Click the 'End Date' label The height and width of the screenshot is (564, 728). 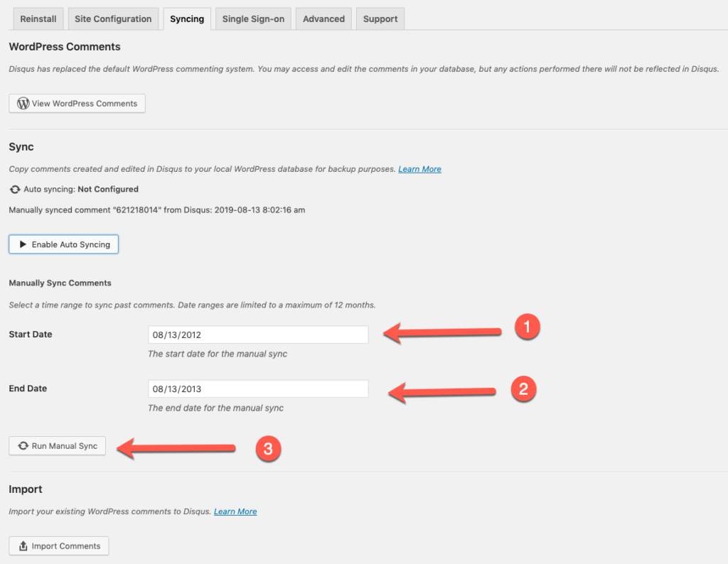[x=28, y=389]
